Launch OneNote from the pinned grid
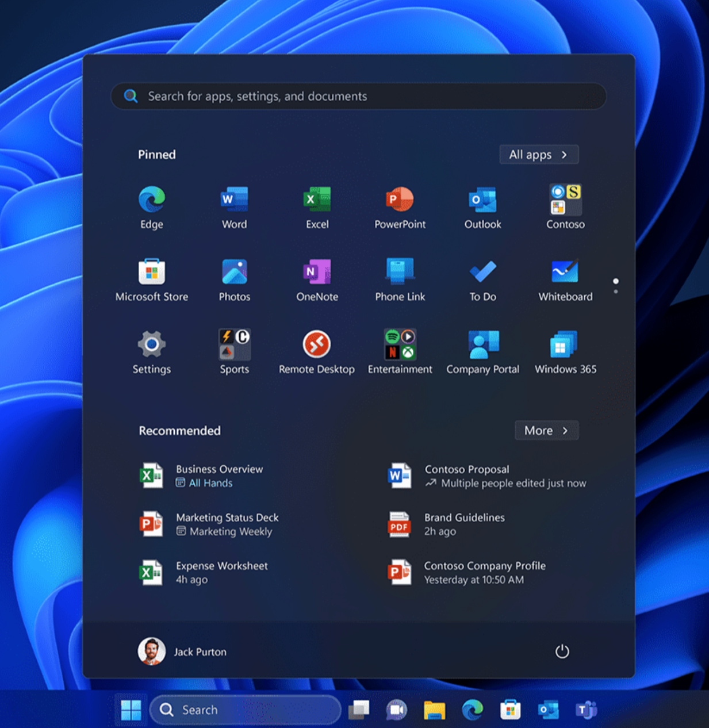The image size is (709, 728). tap(317, 280)
